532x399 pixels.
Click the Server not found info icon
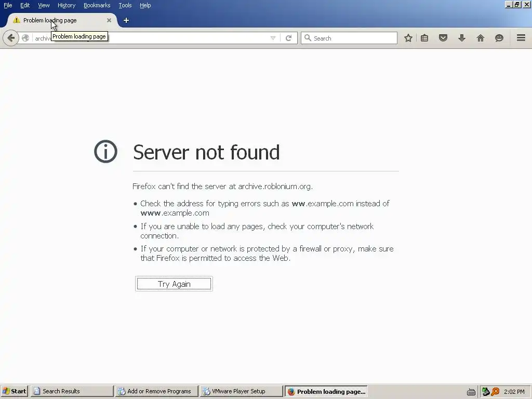point(105,151)
